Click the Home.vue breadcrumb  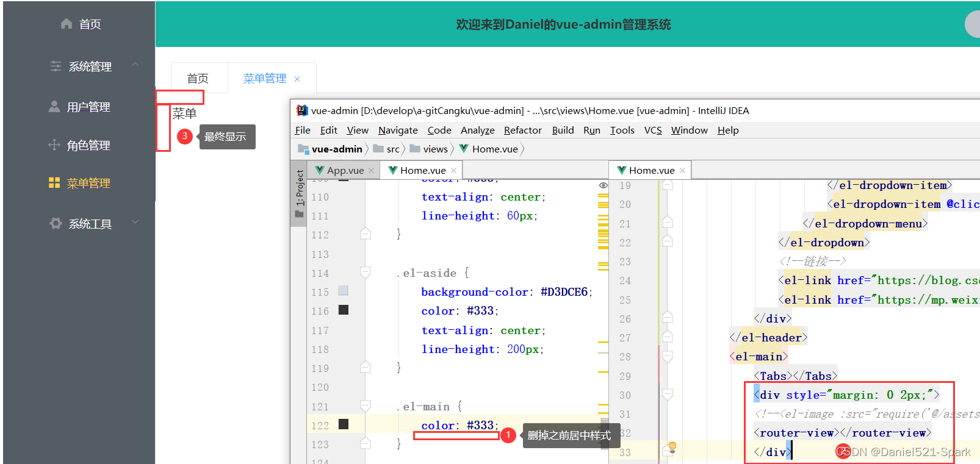click(x=489, y=149)
